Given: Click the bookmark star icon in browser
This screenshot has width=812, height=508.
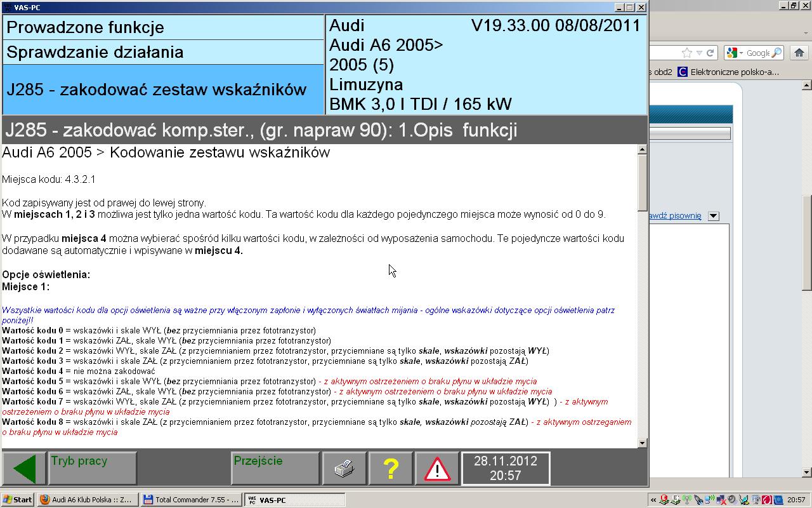Looking at the screenshot, I should coord(687,53).
